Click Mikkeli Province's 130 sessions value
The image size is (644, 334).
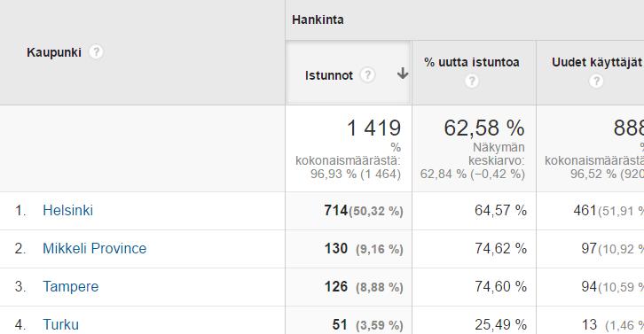336,249
